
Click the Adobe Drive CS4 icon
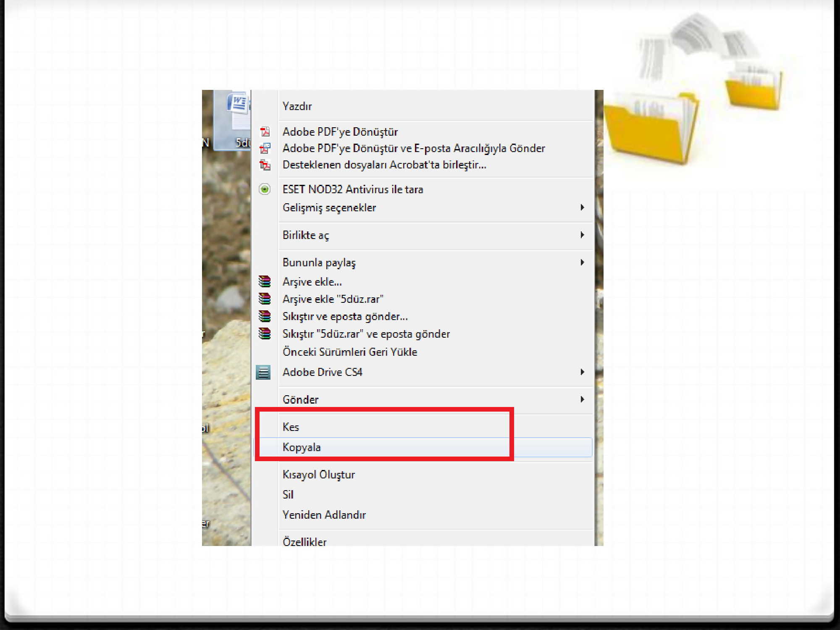tap(263, 372)
